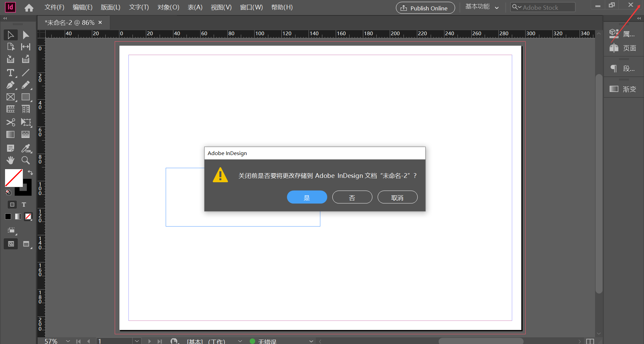Viewport: 644px width, 344px height.
Task: Click the vertical scrollbar thumb
Action: coord(599,184)
